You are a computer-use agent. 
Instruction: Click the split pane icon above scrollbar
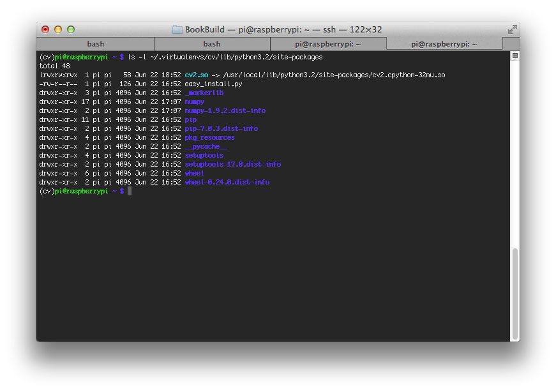click(x=515, y=56)
